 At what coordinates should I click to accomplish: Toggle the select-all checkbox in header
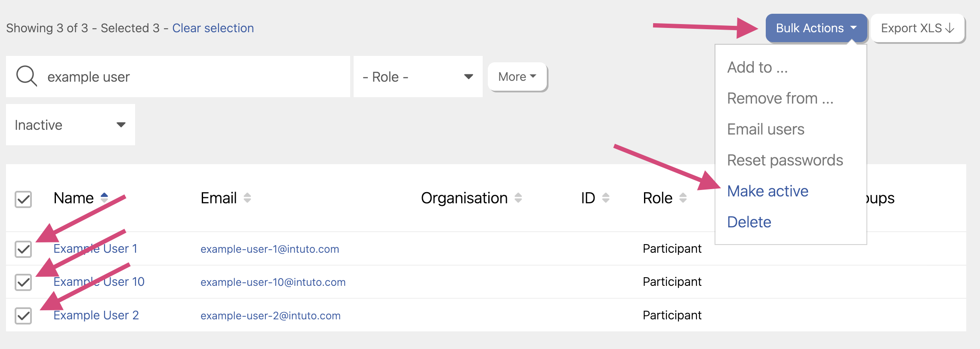point(23,199)
